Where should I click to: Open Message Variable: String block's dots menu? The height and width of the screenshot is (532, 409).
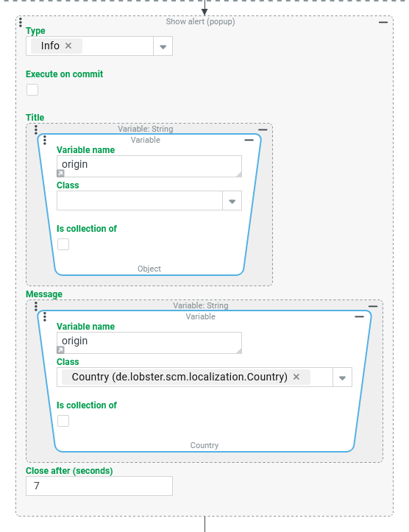[x=36, y=306]
